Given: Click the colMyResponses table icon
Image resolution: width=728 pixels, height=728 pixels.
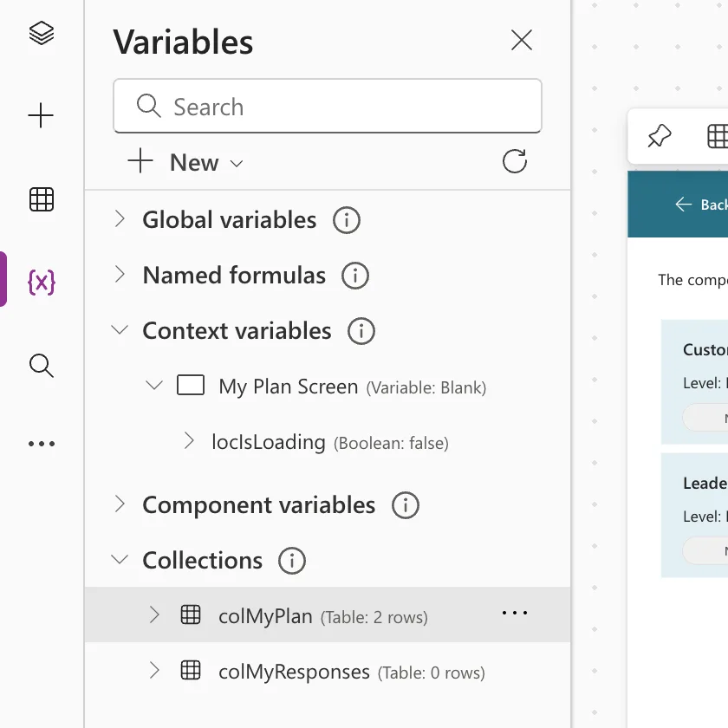Looking at the screenshot, I should pyautogui.click(x=191, y=671).
